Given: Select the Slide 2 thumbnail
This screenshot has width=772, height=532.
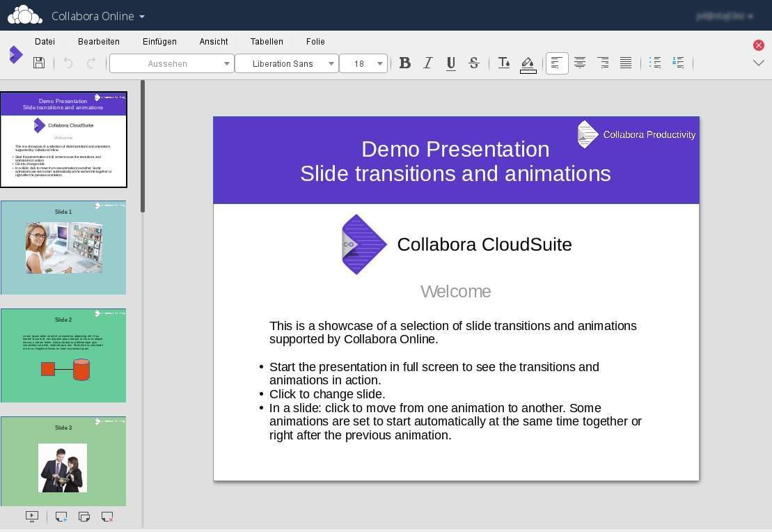Looking at the screenshot, I should (63, 355).
